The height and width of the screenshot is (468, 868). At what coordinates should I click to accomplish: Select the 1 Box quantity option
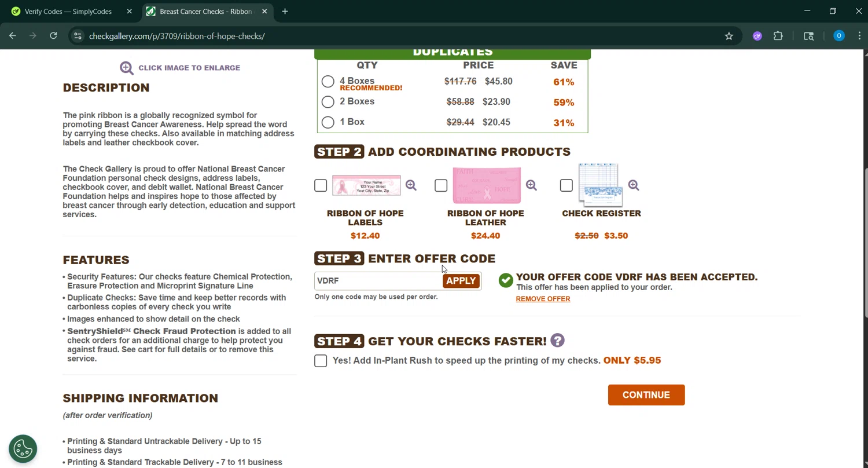point(328,122)
